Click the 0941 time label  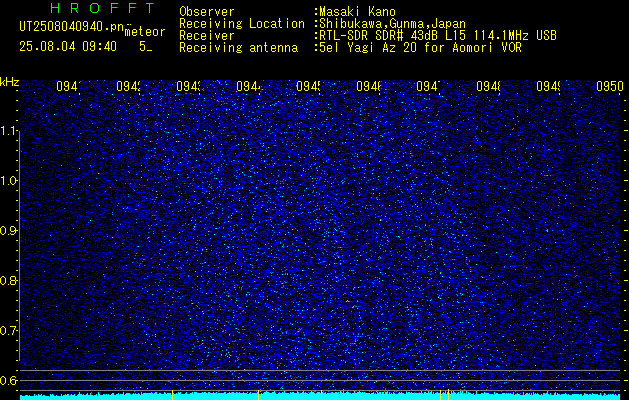point(69,86)
